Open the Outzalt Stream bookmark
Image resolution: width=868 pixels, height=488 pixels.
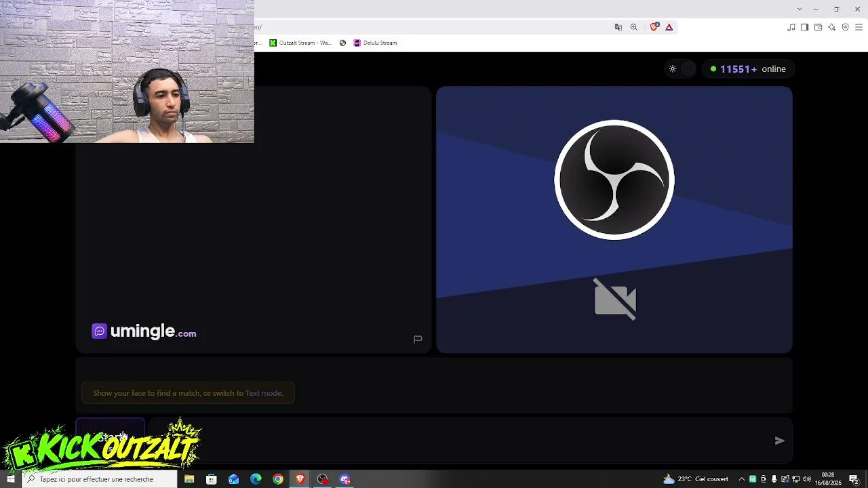pyautogui.click(x=300, y=43)
